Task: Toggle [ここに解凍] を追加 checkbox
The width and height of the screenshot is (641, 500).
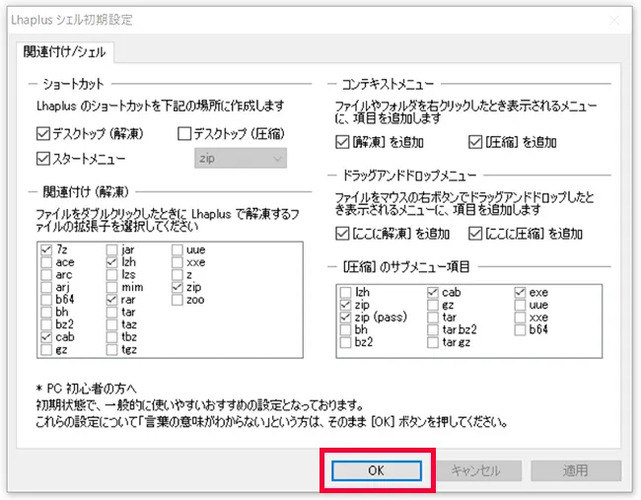Action: pos(342,233)
